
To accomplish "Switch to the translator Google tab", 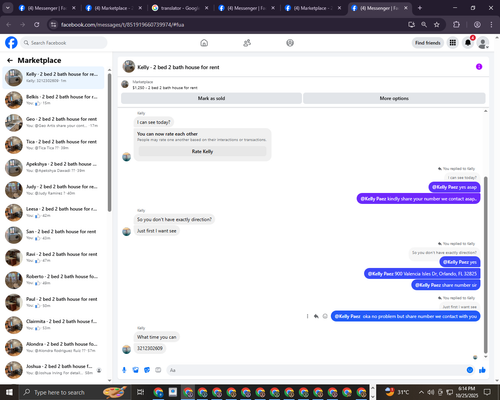I will (x=180, y=8).
